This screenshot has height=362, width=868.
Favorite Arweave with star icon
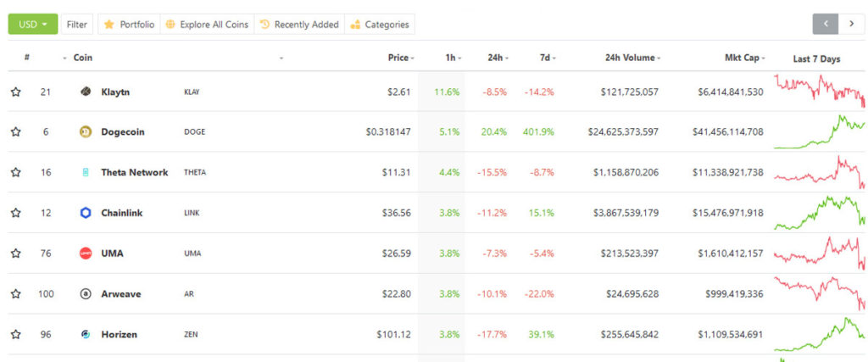15,294
